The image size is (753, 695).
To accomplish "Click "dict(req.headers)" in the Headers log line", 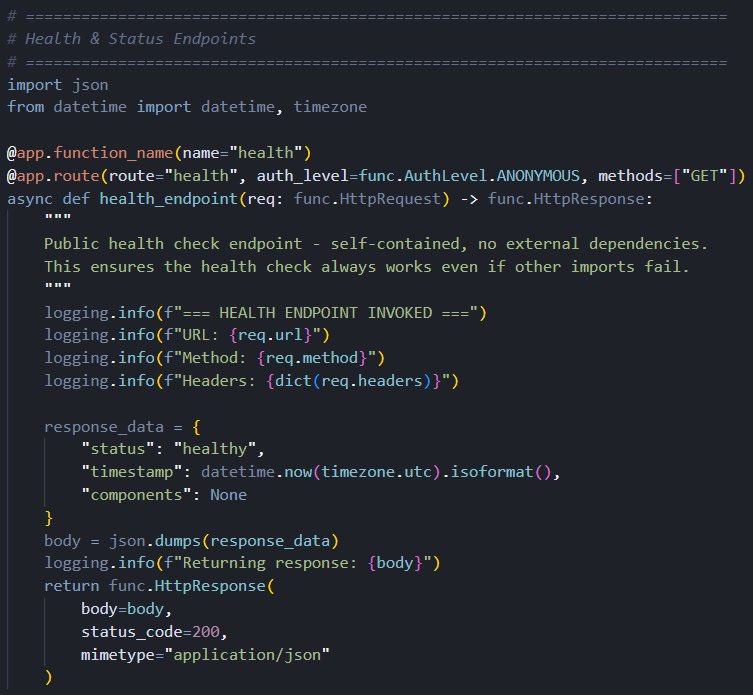I will point(353,381).
